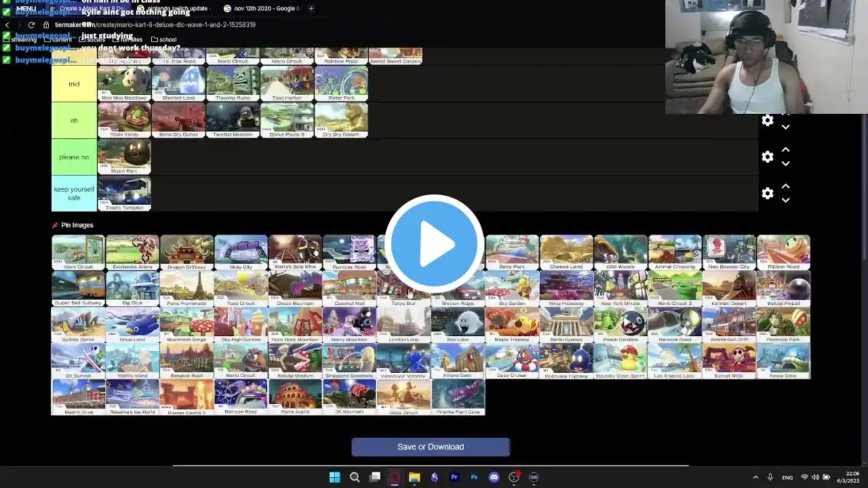The width and height of the screenshot is (868, 488).
Task: Open Premiere Pro from taskbar
Action: point(454,477)
